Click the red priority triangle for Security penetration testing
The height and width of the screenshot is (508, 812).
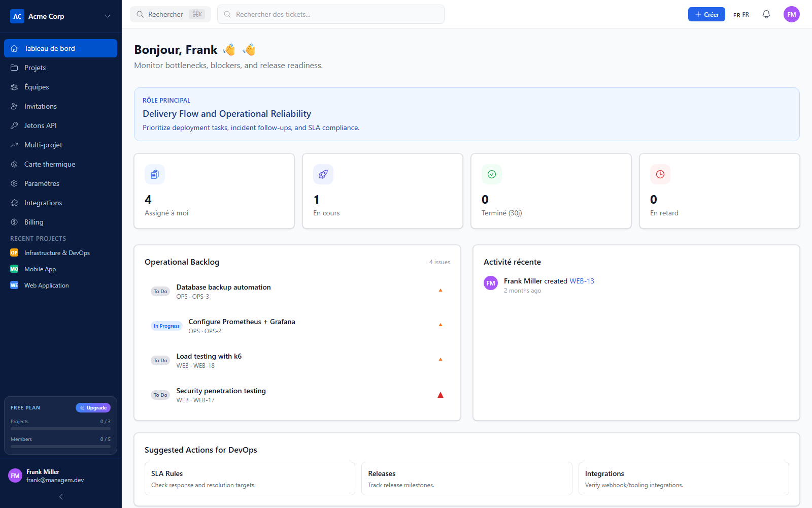coord(441,395)
